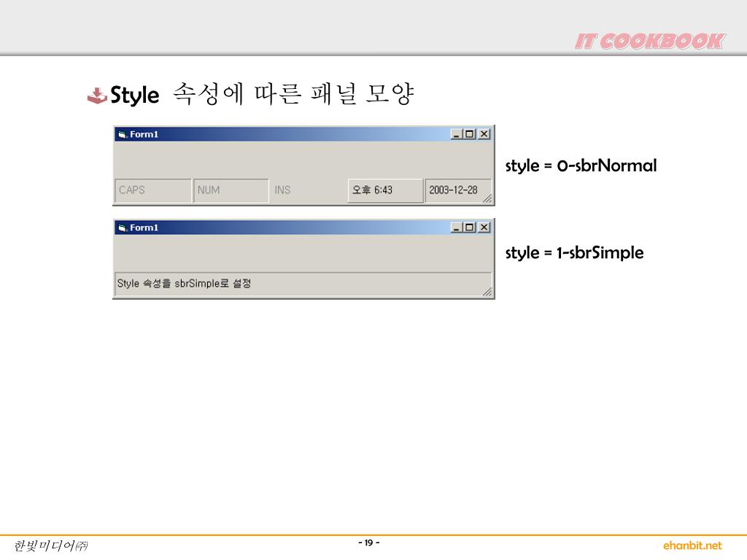Click the form icon in upper Form1 title bar

click(x=123, y=135)
